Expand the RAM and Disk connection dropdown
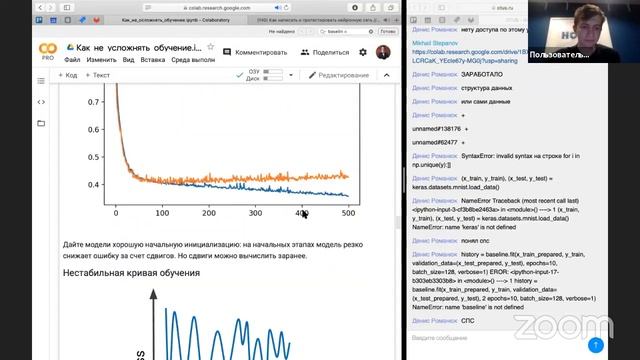Viewport: 640px width, 360px height. pyautogui.click(x=291, y=75)
